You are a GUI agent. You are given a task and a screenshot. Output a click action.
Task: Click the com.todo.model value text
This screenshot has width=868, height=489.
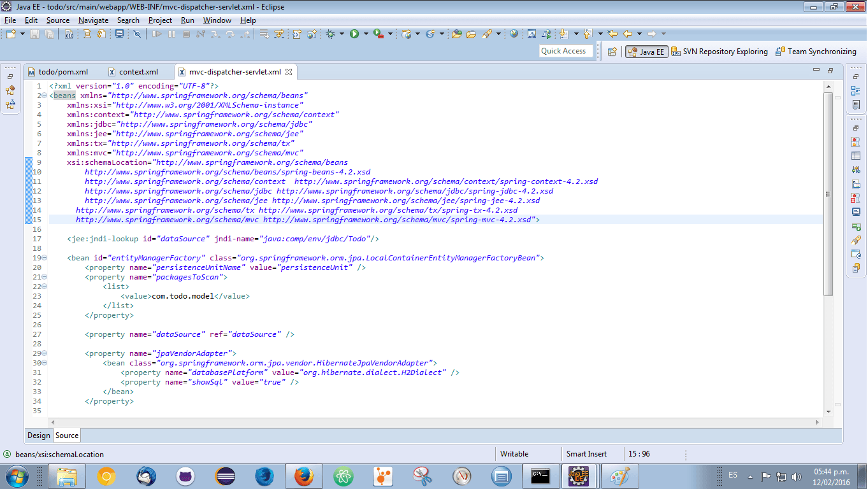182,296
